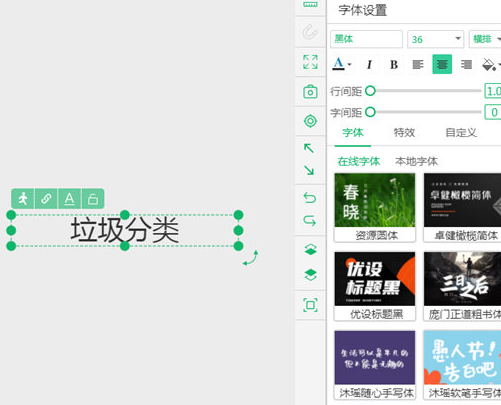Viewport: 501px width, 405px height.
Task: Toggle bold formatting
Action: click(394, 64)
